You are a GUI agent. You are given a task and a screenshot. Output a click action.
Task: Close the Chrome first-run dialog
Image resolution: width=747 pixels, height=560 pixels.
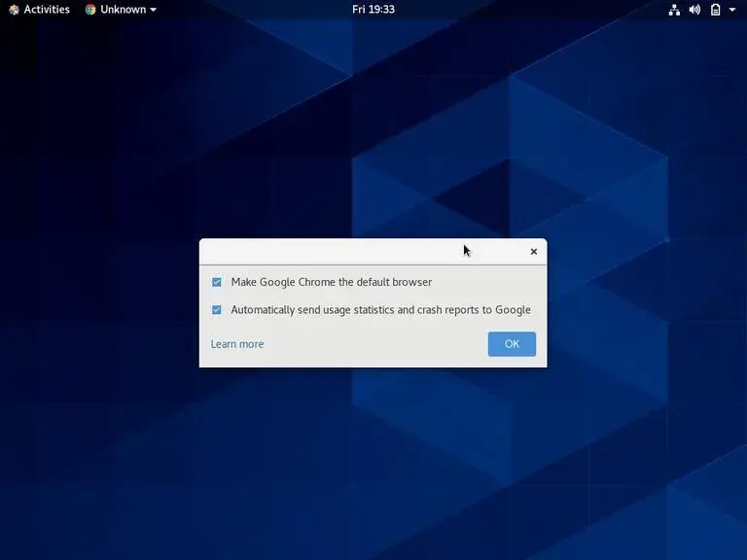[534, 252]
